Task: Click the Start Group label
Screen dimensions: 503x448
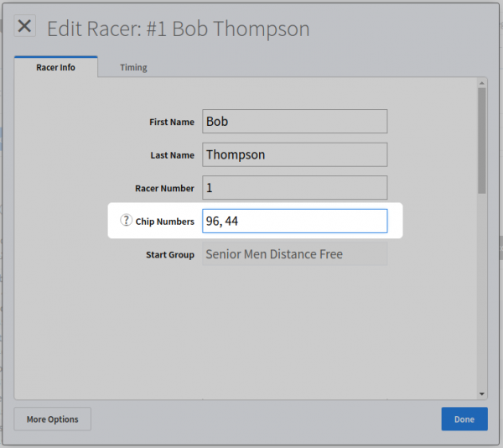Action: 169,254
